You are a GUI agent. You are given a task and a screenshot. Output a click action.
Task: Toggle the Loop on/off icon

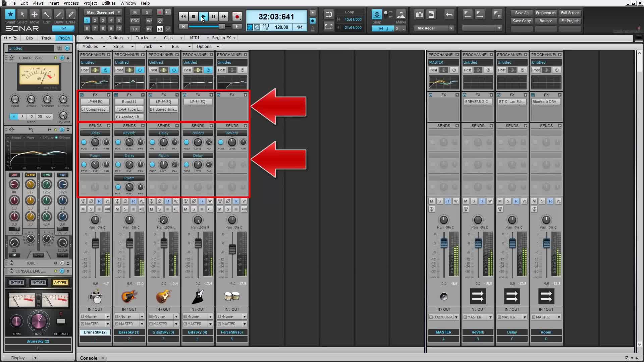click(328, 14)
